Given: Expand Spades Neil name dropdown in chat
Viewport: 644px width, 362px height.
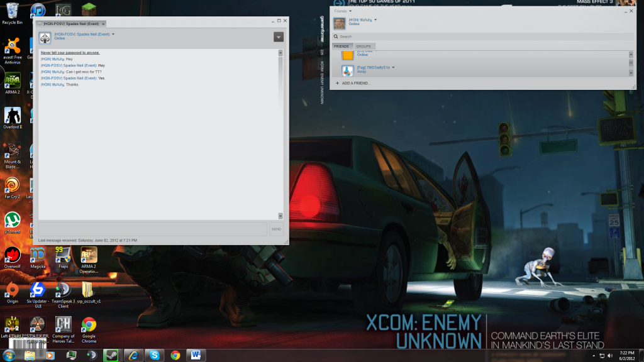Looking at the screenshot, I should [x=113, y=35].
